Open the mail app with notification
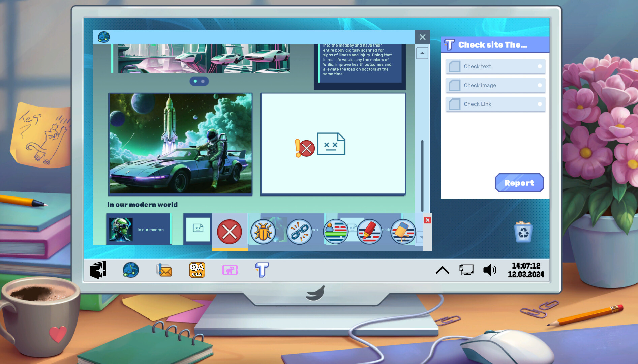638x364 pixels. pos(164,270)
